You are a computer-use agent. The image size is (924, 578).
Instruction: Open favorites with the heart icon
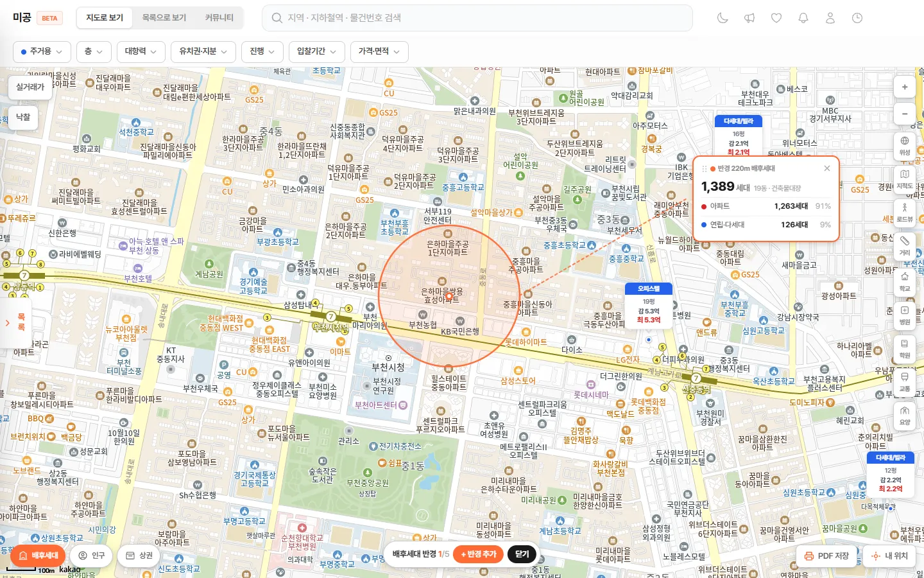(776, 18)
